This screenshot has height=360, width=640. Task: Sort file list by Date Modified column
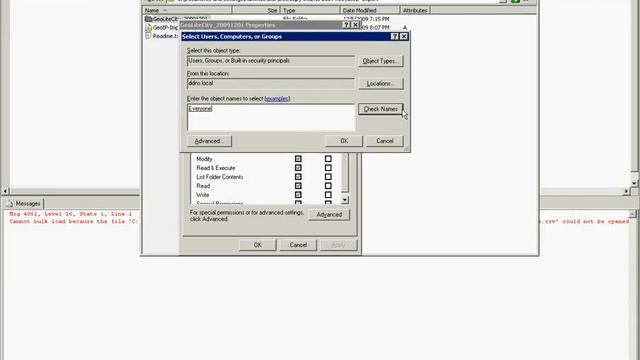[369, 10]
